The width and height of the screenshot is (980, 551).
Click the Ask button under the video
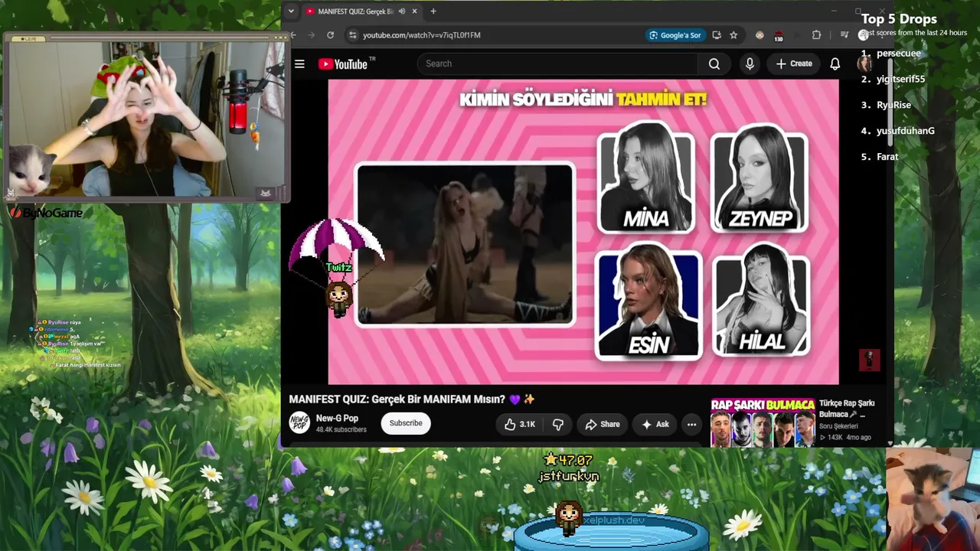[655, 424]
